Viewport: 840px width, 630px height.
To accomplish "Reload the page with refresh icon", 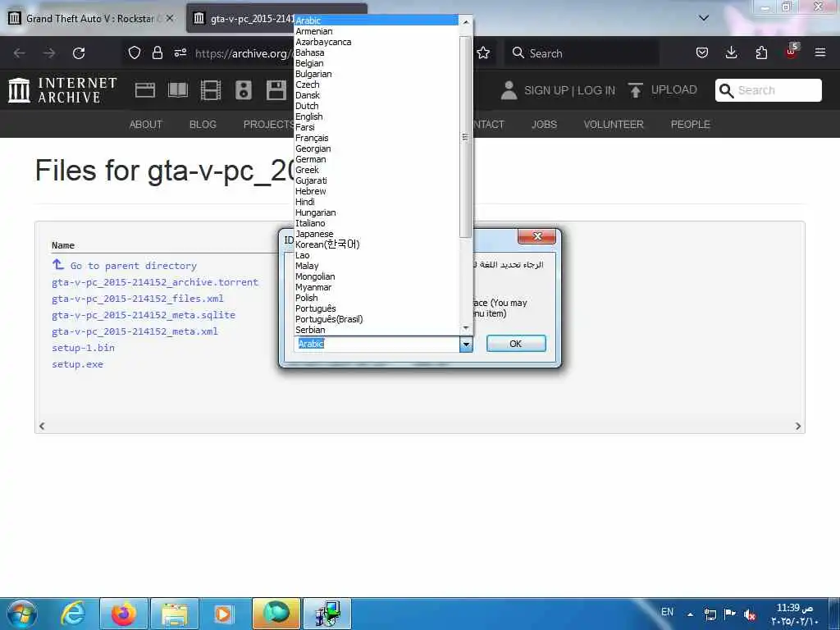I will [x=79, y=53].
